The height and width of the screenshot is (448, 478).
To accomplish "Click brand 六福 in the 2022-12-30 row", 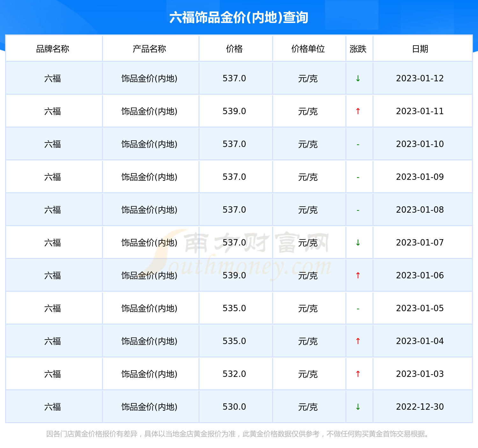I will 53,407.
